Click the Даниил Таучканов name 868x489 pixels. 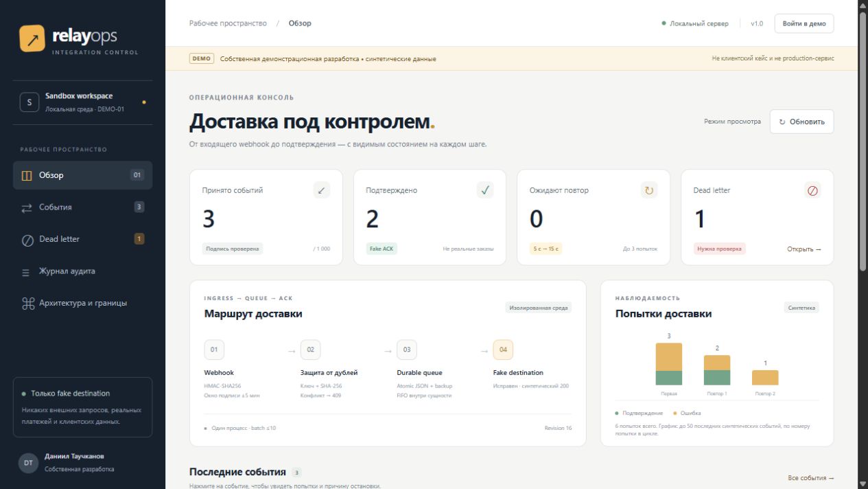pos(75,456)
